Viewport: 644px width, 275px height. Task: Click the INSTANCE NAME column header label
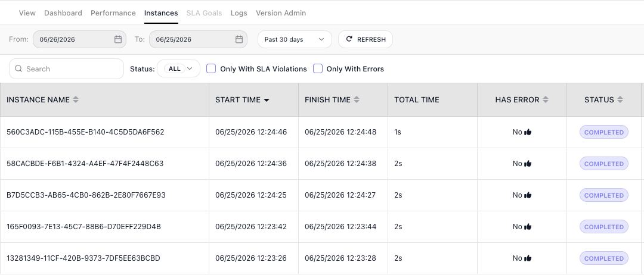[x=38, y=99]
